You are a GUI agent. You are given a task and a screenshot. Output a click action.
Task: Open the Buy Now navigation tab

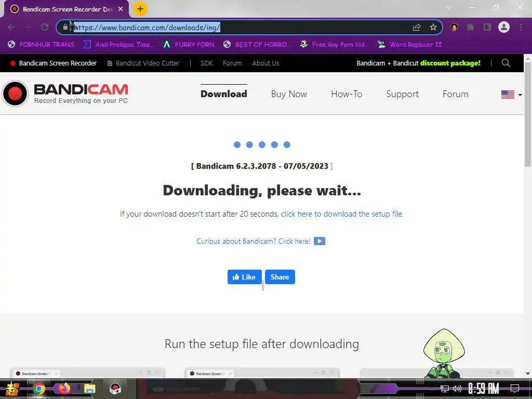(x=289, y=94)
